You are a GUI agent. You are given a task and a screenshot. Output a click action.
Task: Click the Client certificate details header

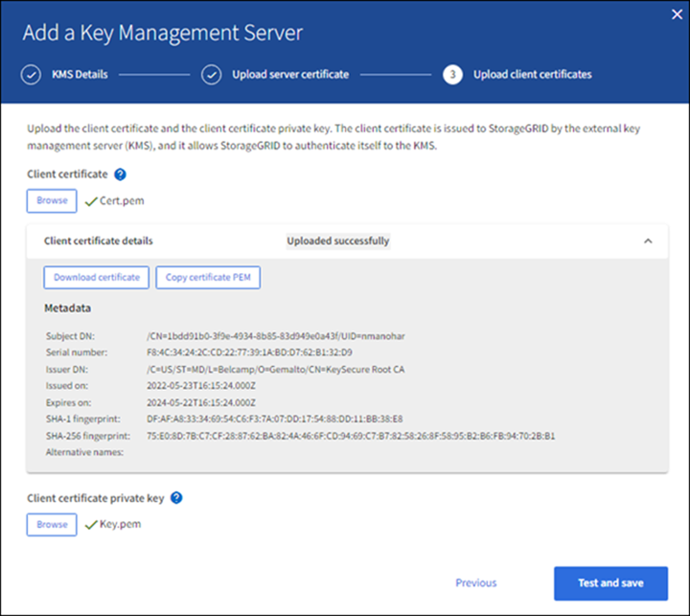pyautogui.click(x=99, y=241)
